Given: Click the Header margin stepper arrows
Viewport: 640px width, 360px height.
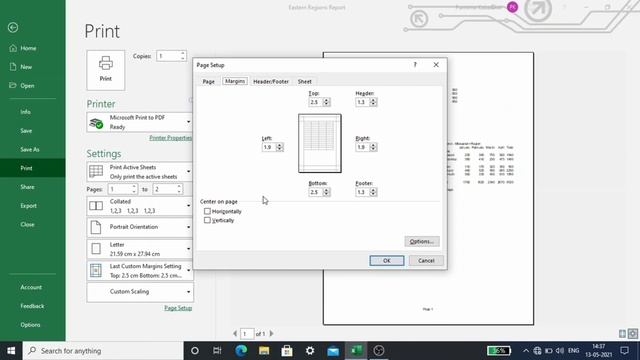Looking at the screenshot, I should coord(373,102).
